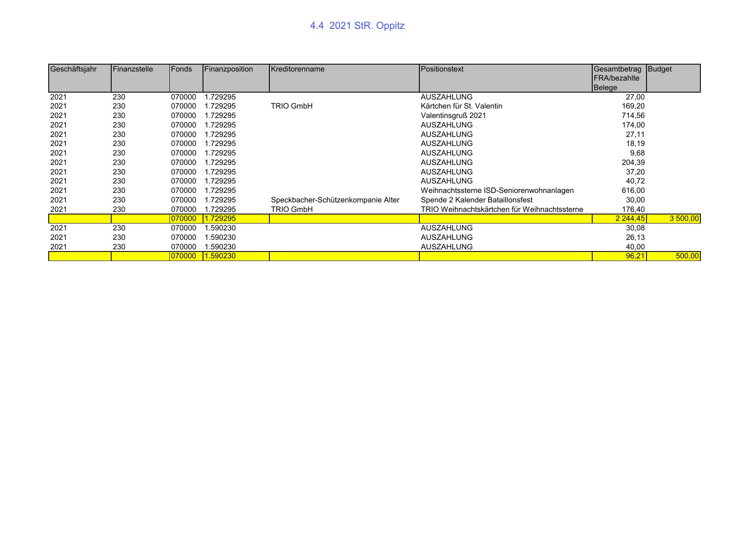The image size is (756, 534).
Task: Click the "4.4 2021 StR. Oppitz" title
Action: click(357, 26)
